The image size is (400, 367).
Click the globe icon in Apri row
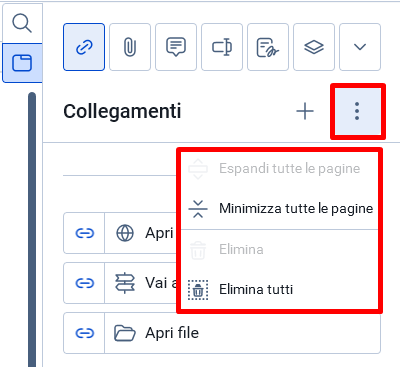[125, 233]
